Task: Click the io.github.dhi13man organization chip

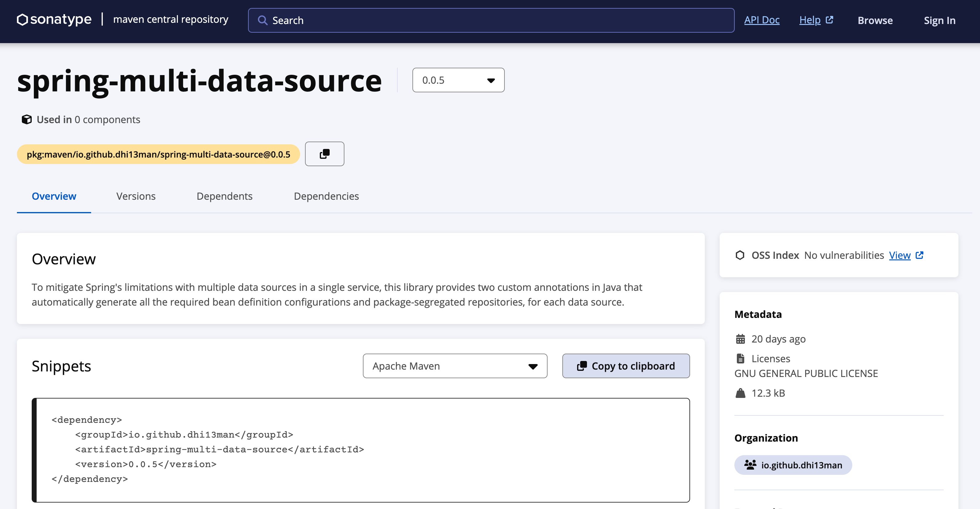Action: pyautogui.click(x=793, y=465)
